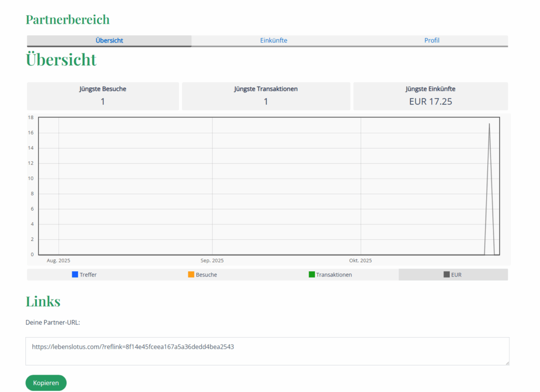Click the spike peak in the chart

click(489, 124)
